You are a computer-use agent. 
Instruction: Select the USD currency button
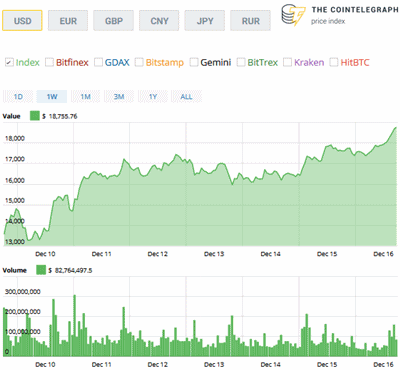[x=22, y=21]
